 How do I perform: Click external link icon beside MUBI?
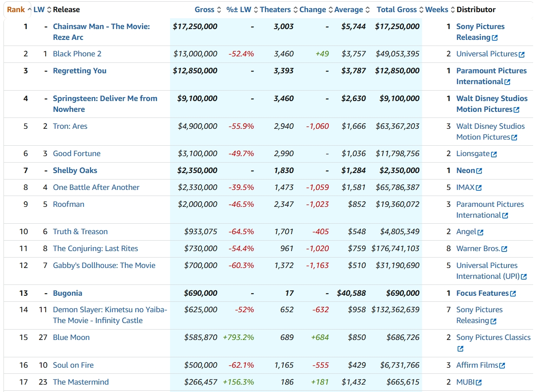point(478,383)
